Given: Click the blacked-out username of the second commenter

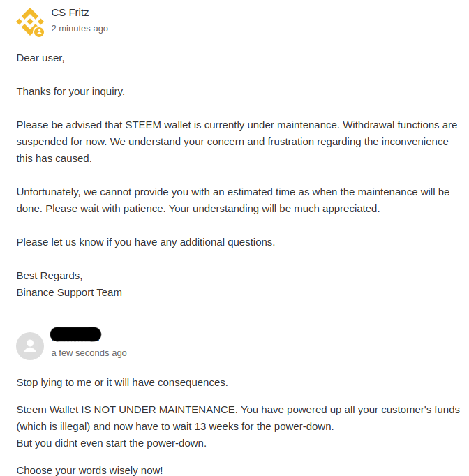Looking at the screenshot, I should (x=76, y=334).
